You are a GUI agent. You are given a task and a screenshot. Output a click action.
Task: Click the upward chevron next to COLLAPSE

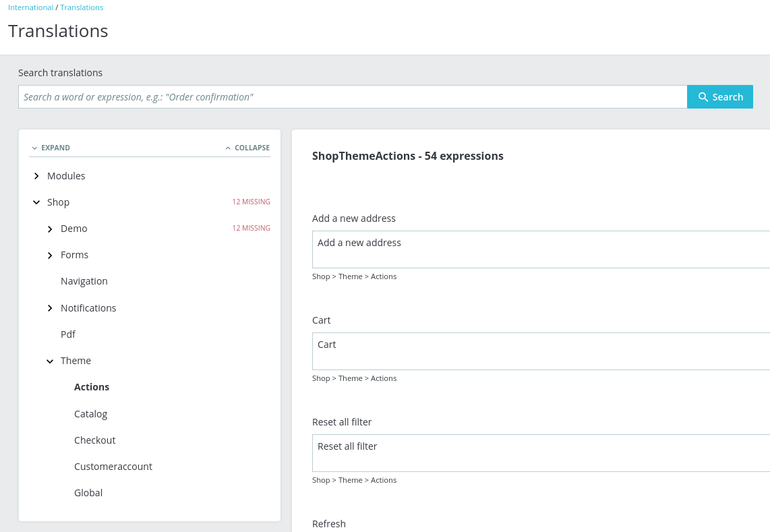(228, 147)
